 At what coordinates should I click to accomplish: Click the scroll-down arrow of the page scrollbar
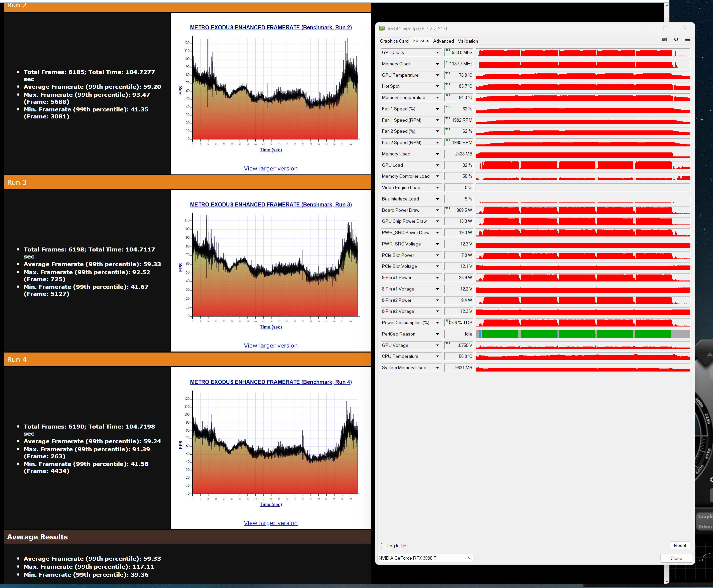(x=666, y=581)
